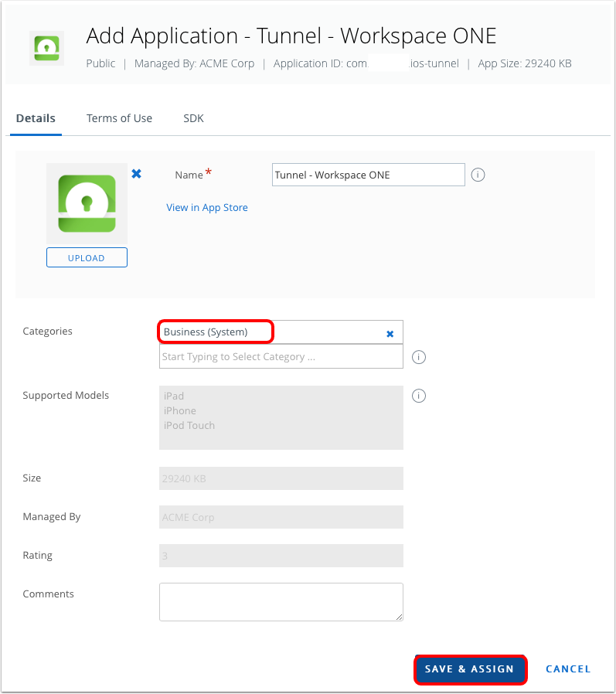Click the Tunnel app icon in header
Viewport: 616px width, 694px height.
(48, 48)
